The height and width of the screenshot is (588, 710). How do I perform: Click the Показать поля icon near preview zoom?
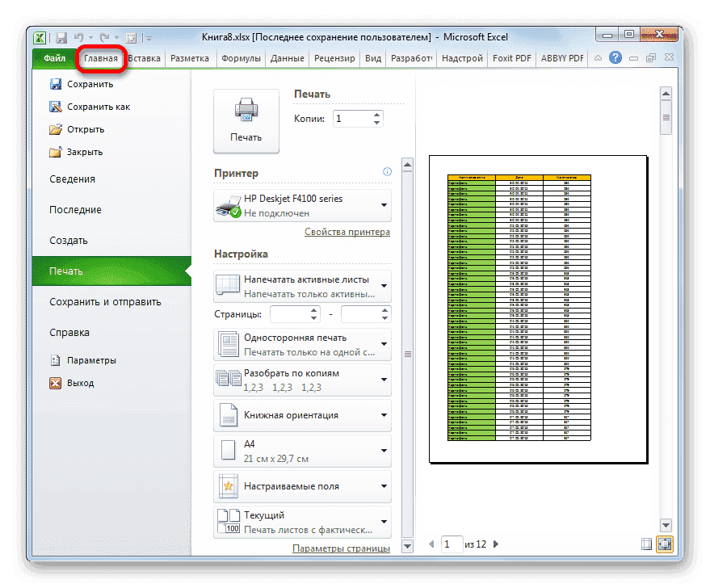(x=645, y=544)
